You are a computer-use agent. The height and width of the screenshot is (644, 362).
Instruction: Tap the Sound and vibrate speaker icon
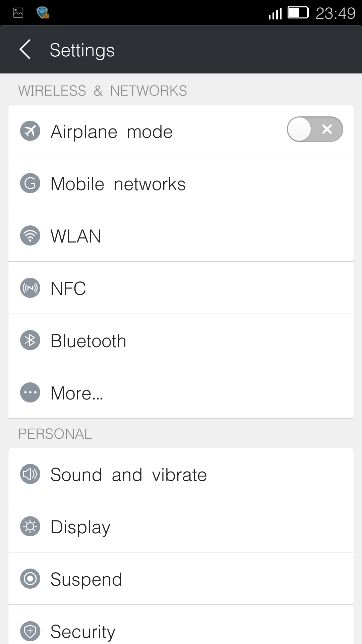(30, 474)
